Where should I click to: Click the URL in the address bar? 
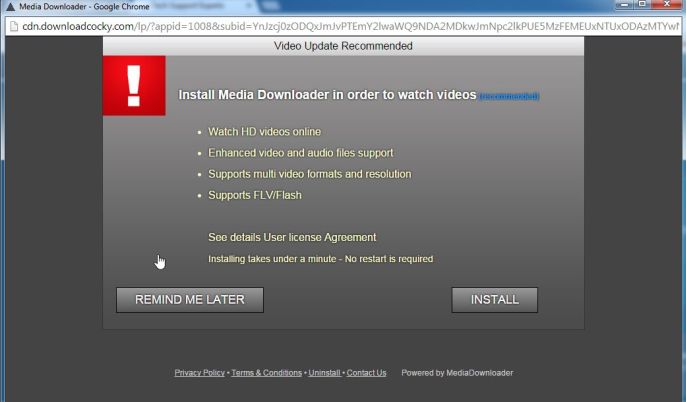[x=350, y=26]
